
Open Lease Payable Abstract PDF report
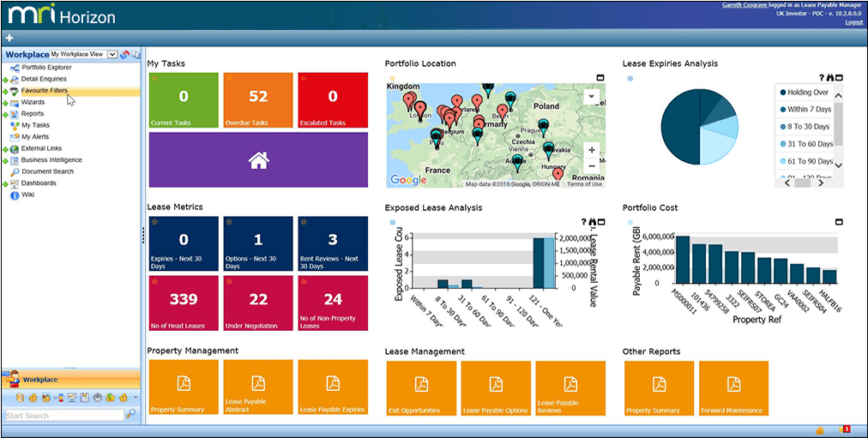click(258, 387)
